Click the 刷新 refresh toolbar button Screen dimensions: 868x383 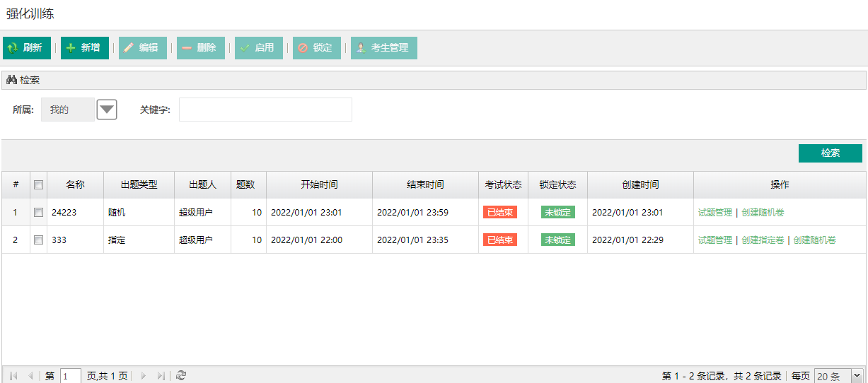pyautogui.click(x=27, y=48)
